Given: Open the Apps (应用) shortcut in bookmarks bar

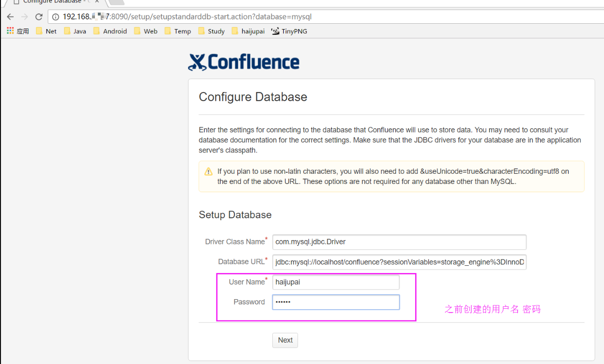Looking at the screenshot, I should (x=18, y=31).
